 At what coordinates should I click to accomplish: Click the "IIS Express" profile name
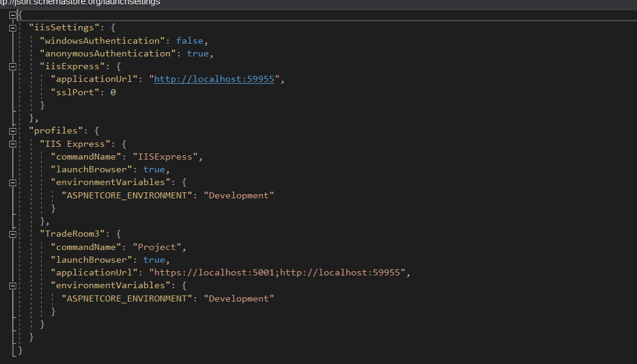click(75, 144)
